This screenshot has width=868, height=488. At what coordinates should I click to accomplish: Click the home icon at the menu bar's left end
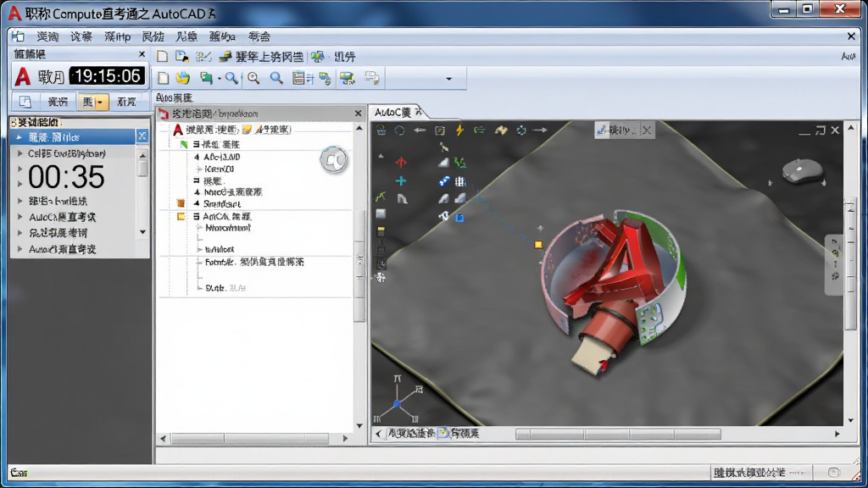click(19, 36)
